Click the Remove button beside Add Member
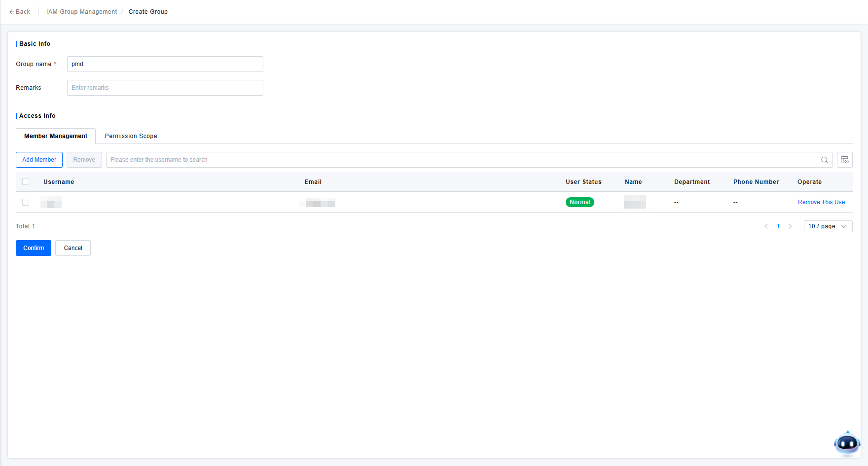The image size is (868, 466). tap(84, 160)
